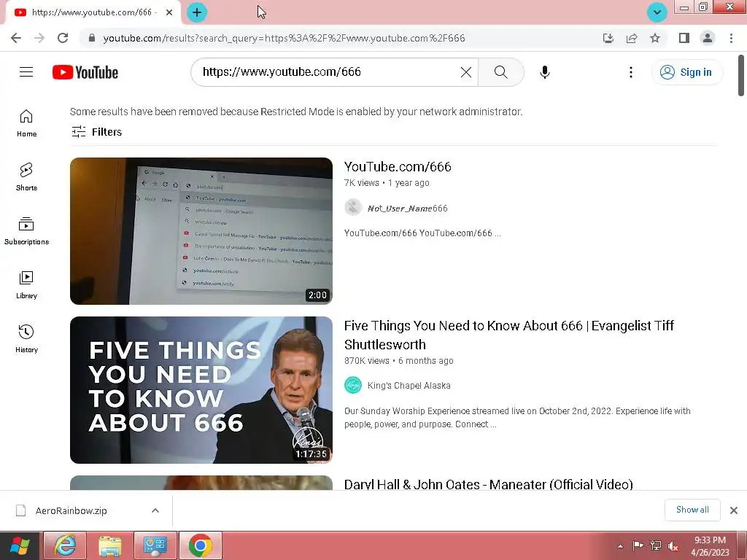Click the YouTube logo

tap(85, 72)
